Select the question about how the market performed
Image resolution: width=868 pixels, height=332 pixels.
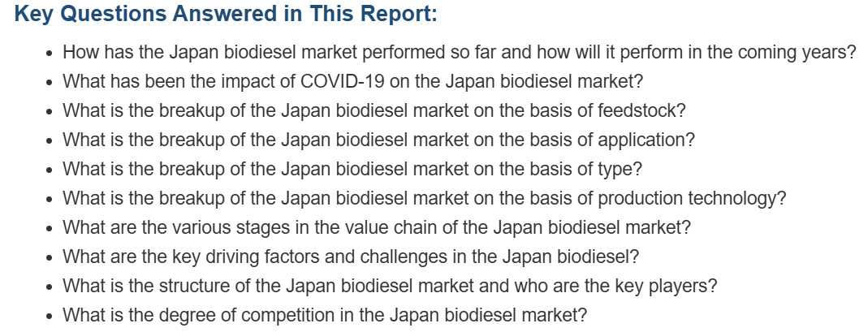pos(460,53)
